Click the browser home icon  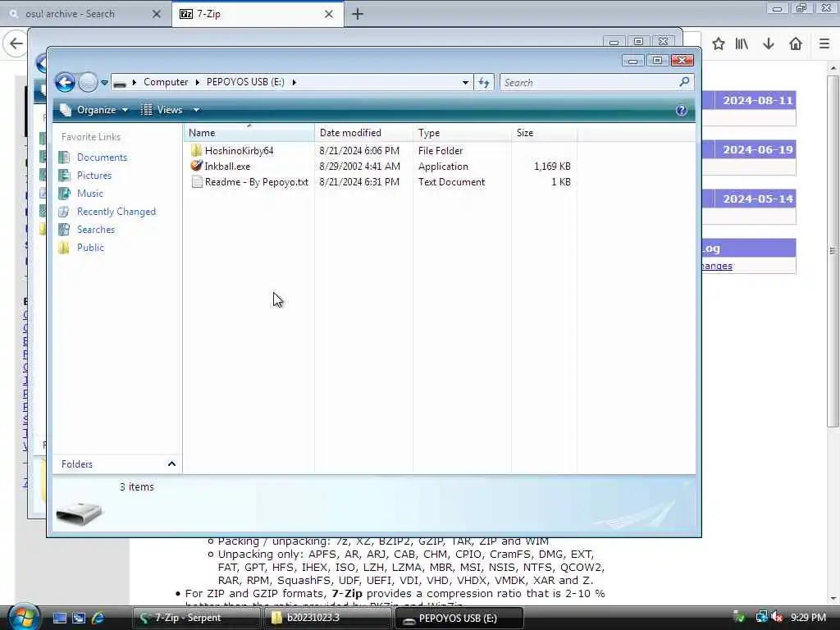click(x=796, y=44)
